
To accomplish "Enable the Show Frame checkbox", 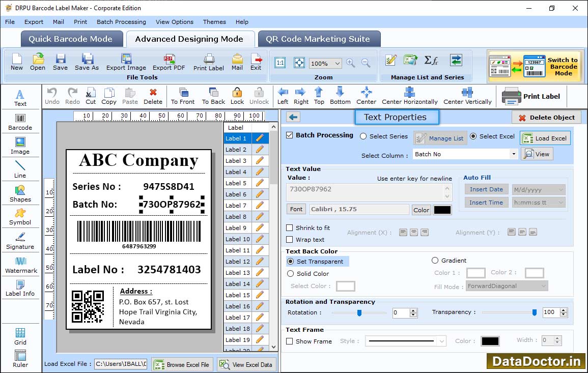I will click(x=290, y=341).
